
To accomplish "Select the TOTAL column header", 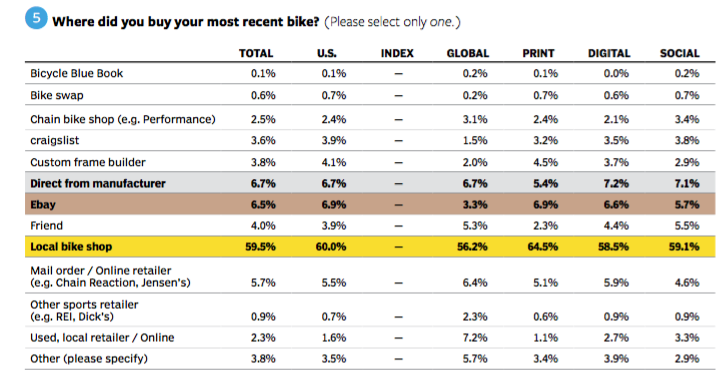I will 256,53.
